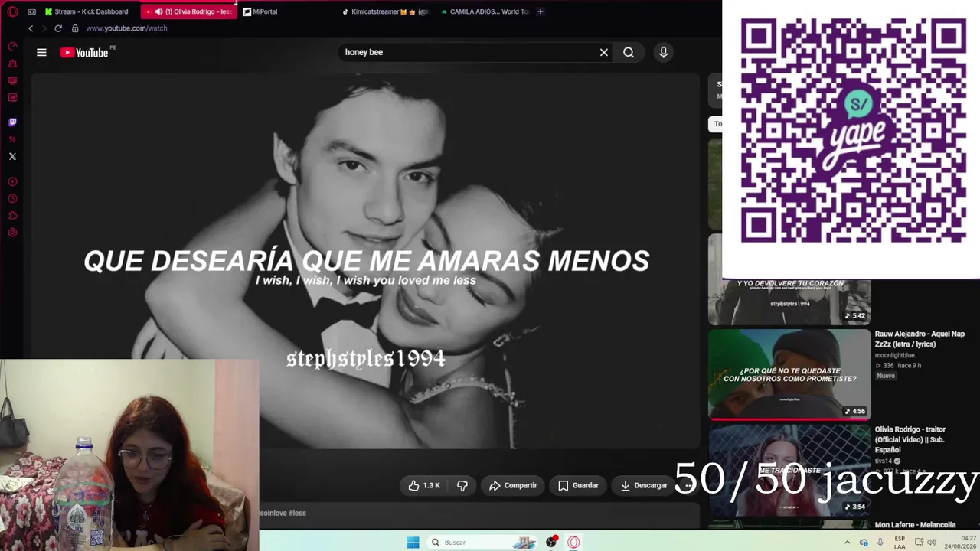This screenshot has height=551, width=980.
Task: Open the X (Twitter) sidebar panel
Action: (x=12, y=156)
